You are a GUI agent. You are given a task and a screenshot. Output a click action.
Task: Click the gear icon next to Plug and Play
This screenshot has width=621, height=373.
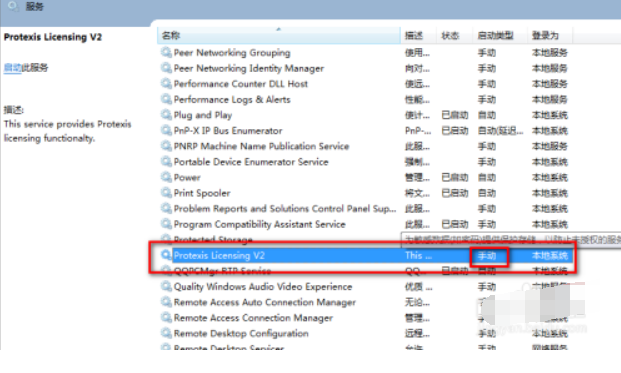tap(166, 115)
